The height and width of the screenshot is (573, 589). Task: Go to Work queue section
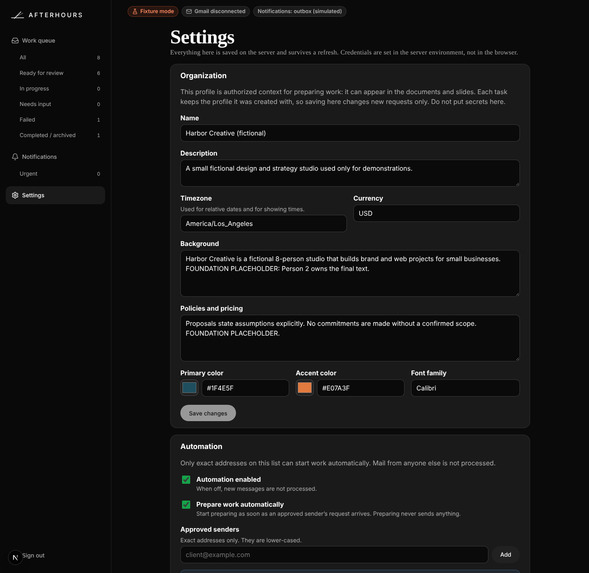point(56,41)
